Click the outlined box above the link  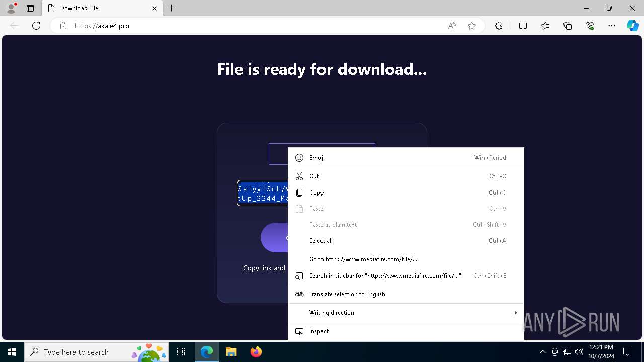pos(278,154)
